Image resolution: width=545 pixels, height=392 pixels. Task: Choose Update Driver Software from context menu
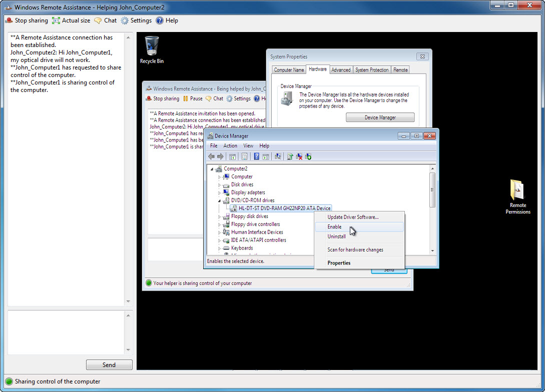tap(359, 217)
